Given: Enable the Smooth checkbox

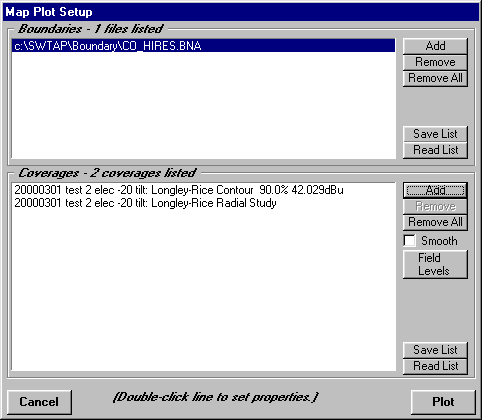Looking at the screenshot, I should pos(409,241).
